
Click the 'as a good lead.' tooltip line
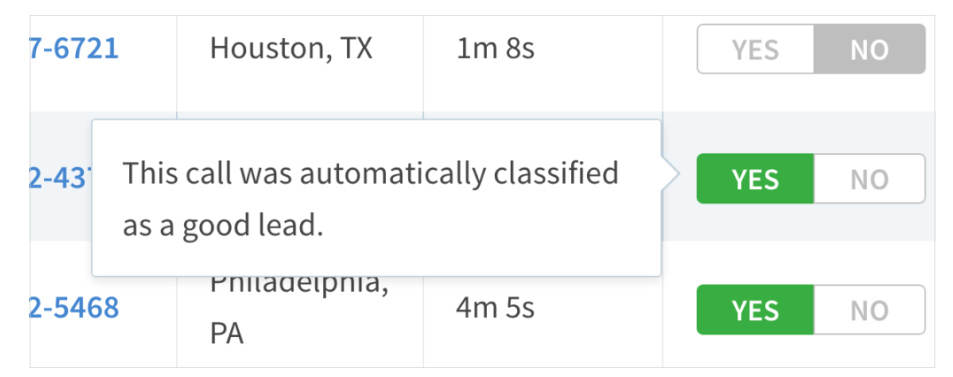pyautogui.click(x=222, y=226)
